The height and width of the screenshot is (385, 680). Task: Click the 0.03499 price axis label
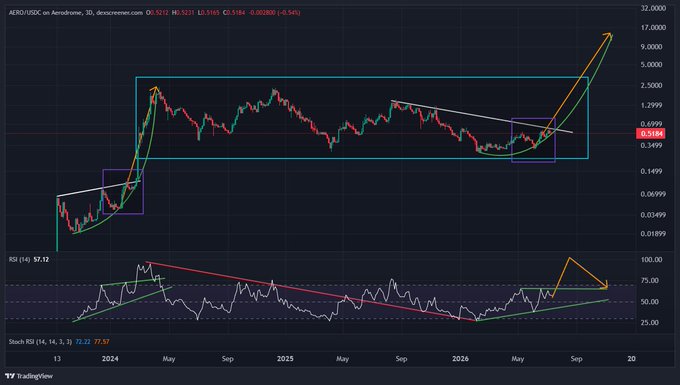coord(653,215)
